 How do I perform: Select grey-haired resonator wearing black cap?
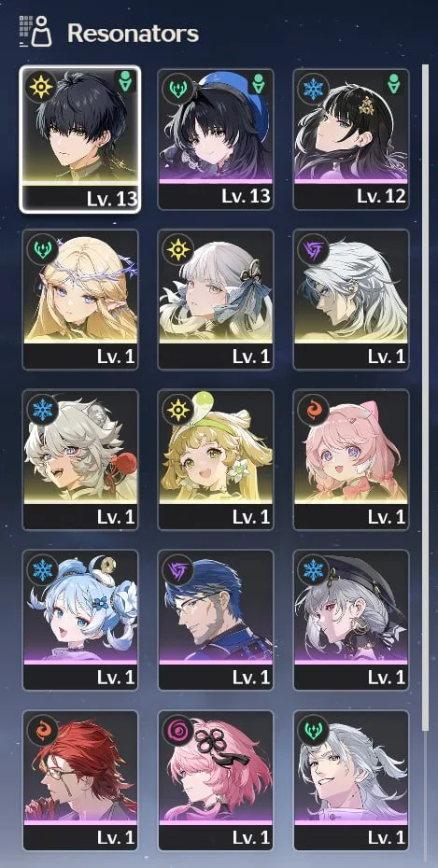351,620
